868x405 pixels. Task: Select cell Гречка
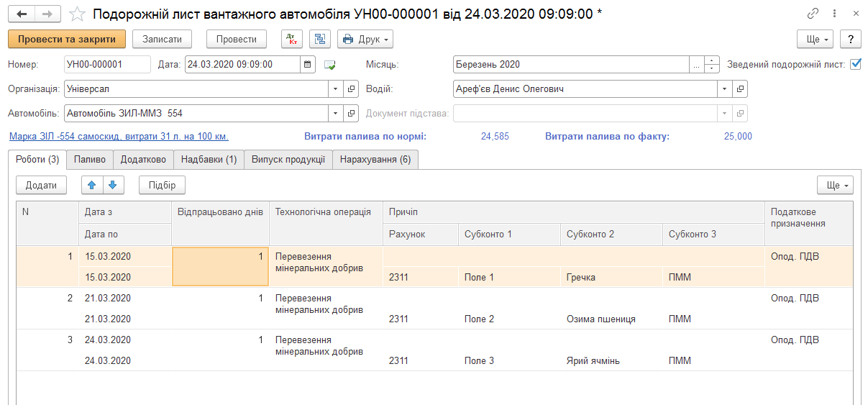(x=611, y=277)
